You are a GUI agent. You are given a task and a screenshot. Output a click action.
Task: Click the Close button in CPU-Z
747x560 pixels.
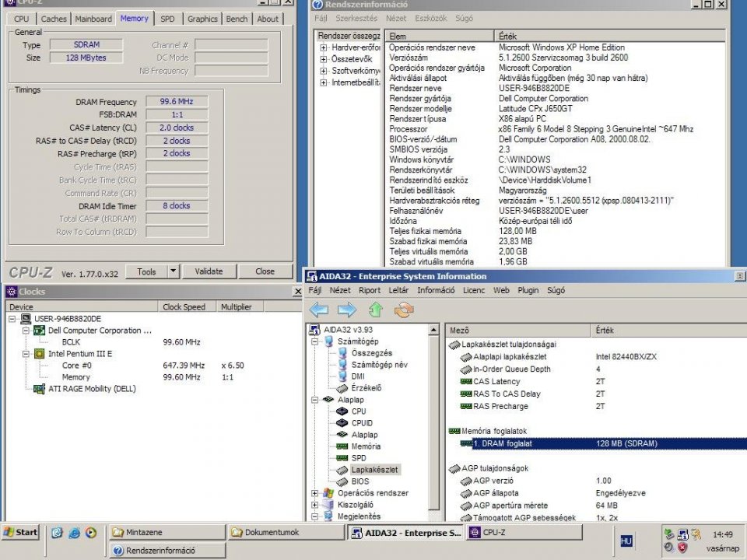tap(265, 271)
